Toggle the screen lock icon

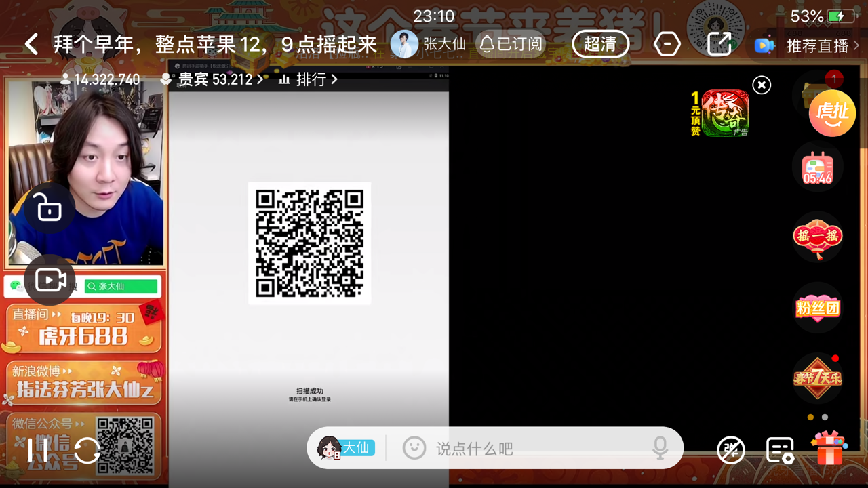(x=50, y=208)
